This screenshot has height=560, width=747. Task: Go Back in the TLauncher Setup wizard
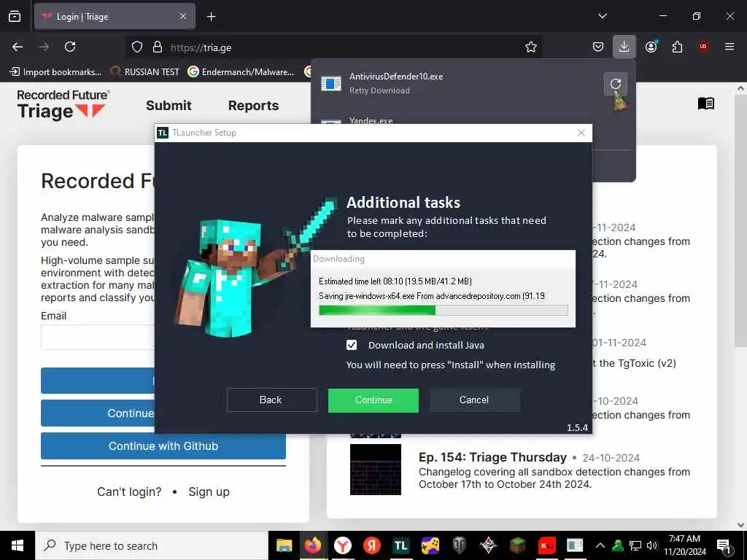(x=271, y=400)
